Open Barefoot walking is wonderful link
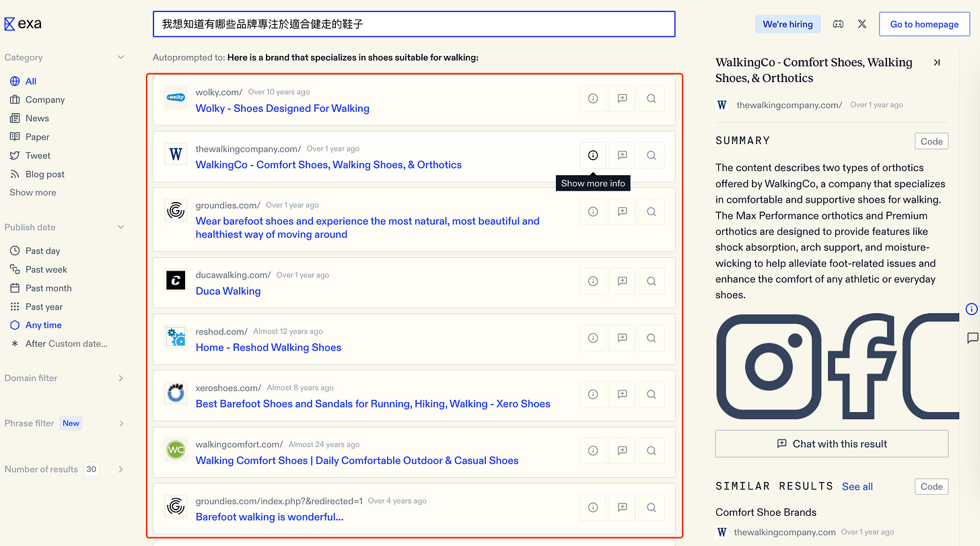This screenshot has width=980, height=546. pos(270,517)
